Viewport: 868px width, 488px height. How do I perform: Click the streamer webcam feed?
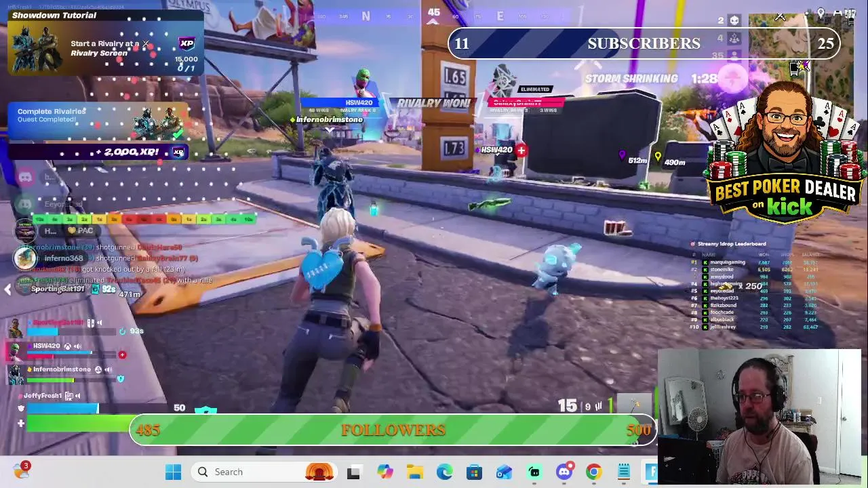click(759, 417)
